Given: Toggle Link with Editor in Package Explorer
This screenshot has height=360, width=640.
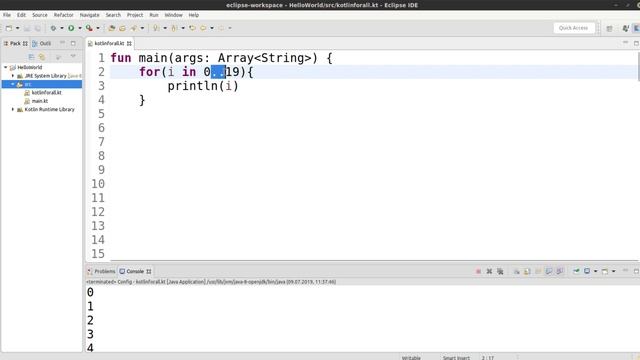Looking at the screenshot, I should coord(42,57).
